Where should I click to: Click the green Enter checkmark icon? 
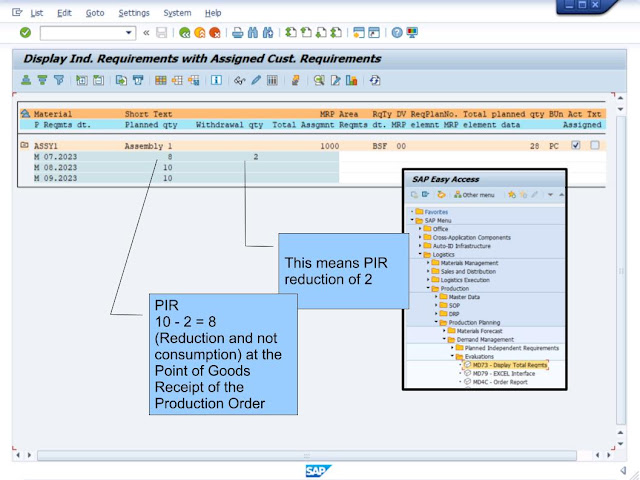pyautogui.click(x=25, y=32)
